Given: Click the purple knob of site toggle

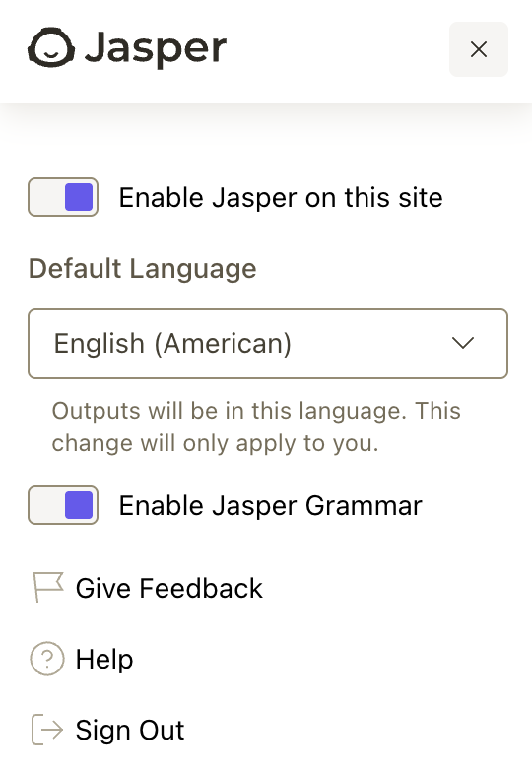Looking at the screenshot, I should pyautogui.click(x=79, y=197).
